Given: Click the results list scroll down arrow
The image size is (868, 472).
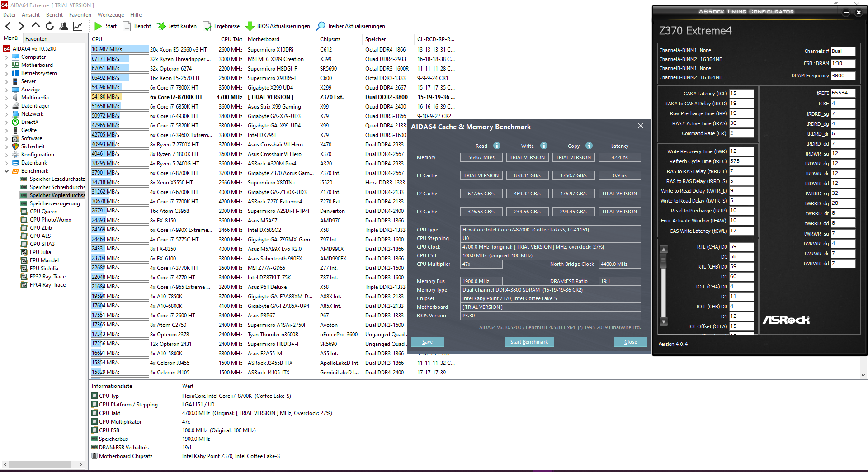Looking at the screenshot, I should coord(863,375).
